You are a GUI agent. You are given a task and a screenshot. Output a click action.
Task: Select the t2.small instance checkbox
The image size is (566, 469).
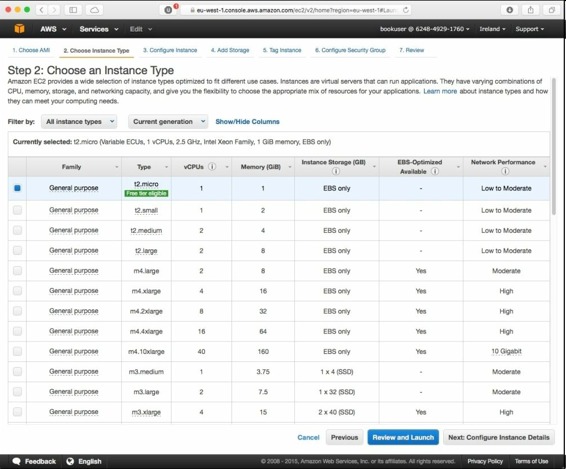click(x=17, y=210)
